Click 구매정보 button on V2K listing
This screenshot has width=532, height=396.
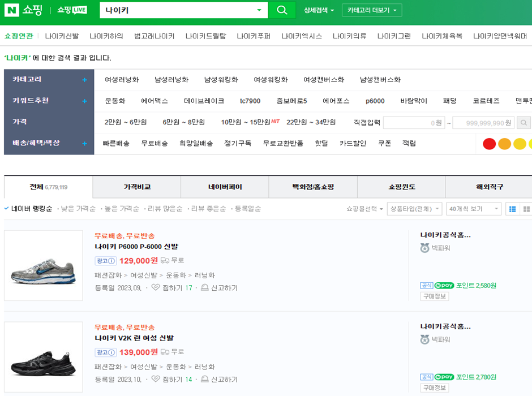[434, 388]
